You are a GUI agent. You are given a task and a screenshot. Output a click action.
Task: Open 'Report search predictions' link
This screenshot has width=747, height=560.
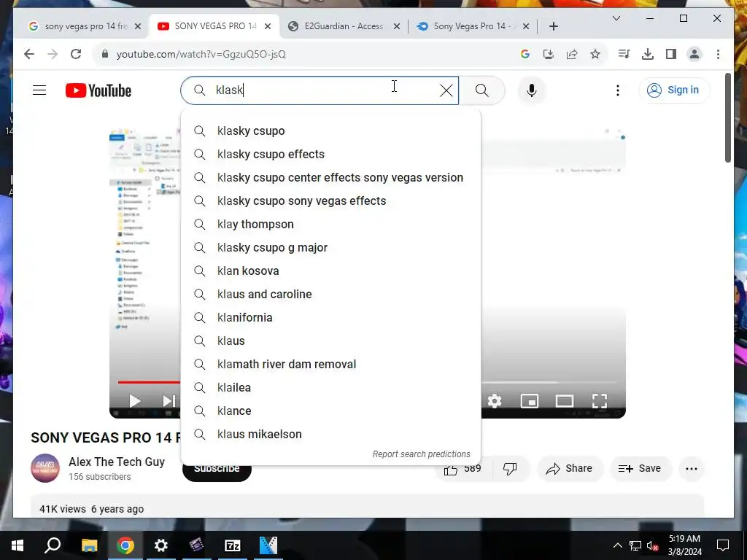421,454
